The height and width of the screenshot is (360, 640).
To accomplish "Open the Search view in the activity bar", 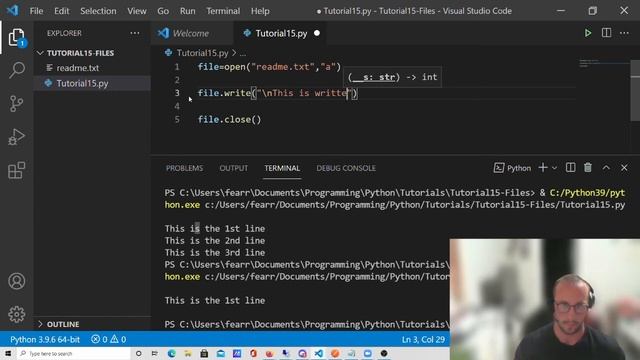I will coord(17,70).
